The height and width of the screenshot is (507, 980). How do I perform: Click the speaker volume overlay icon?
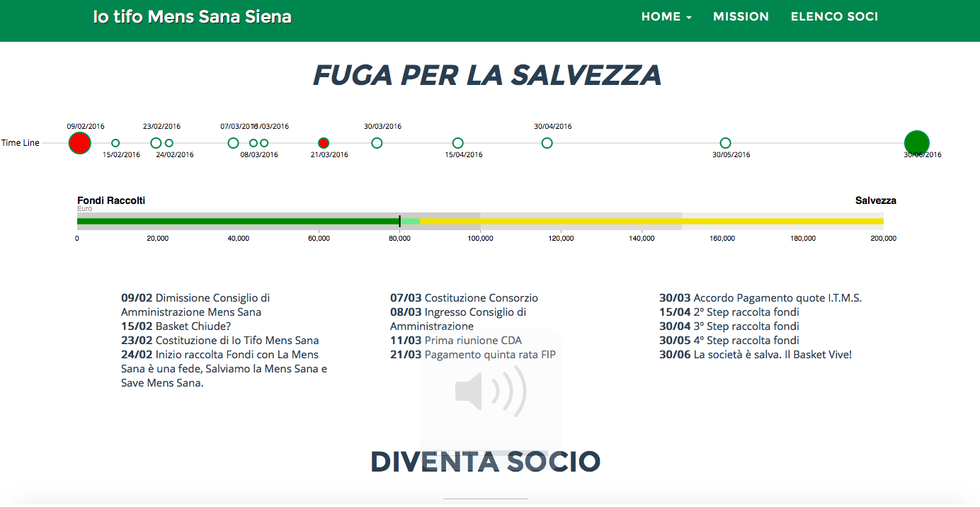point(490,390)
